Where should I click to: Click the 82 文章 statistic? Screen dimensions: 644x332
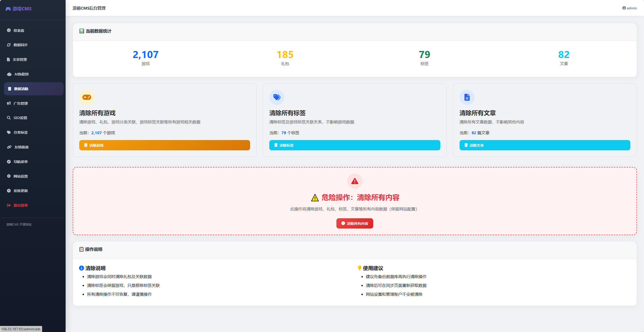564,58
